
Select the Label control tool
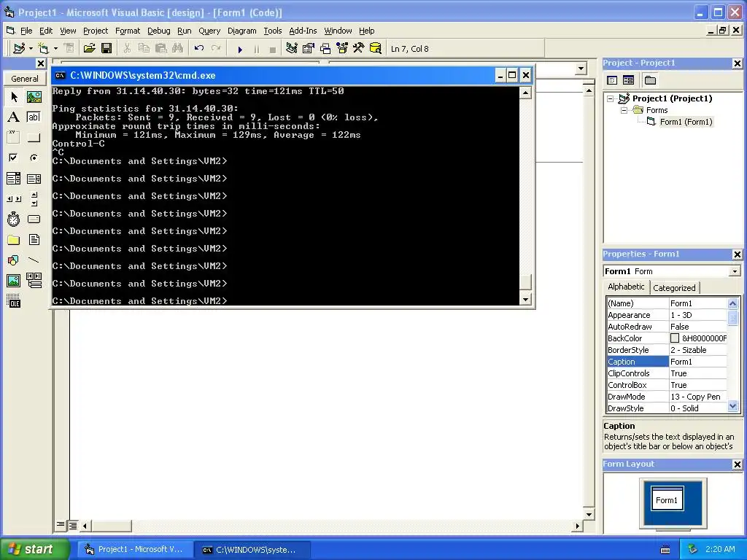[x=14, y=117]
